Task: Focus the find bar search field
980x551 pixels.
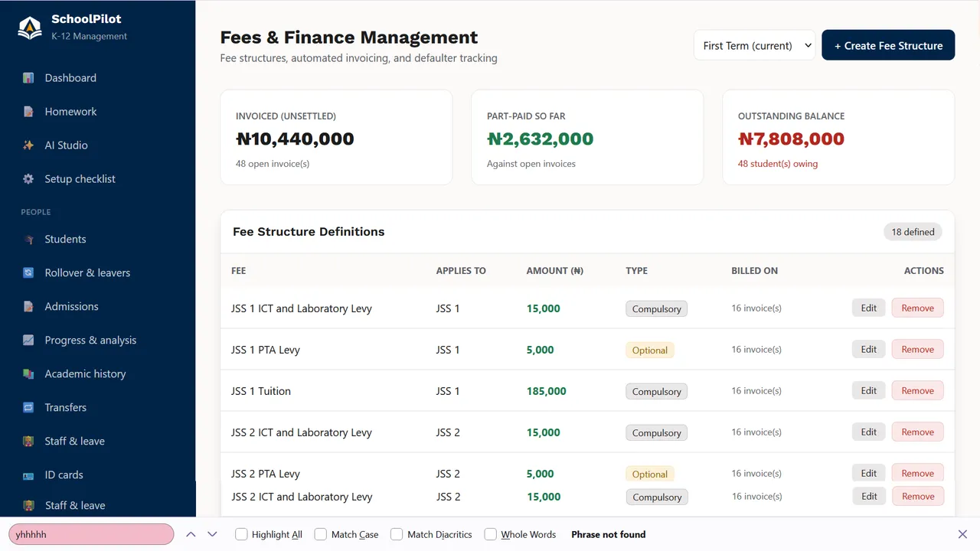Action: [91, 534]
